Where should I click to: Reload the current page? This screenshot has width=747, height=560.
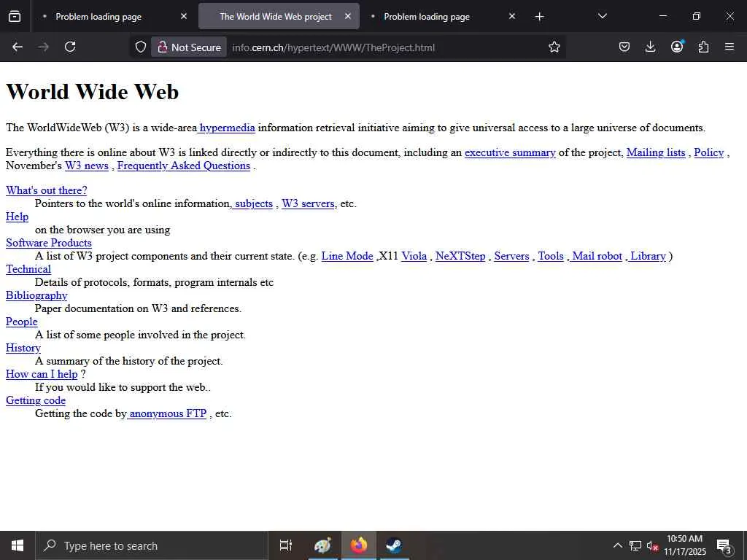(x=70, y=47)
